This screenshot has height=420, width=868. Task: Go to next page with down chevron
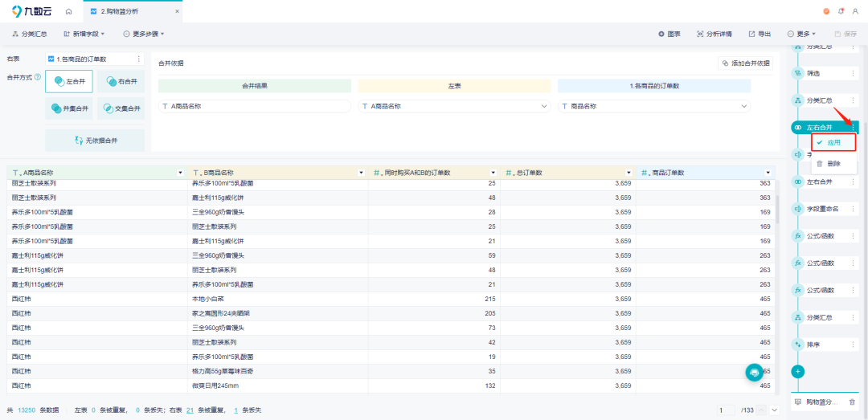775,410
